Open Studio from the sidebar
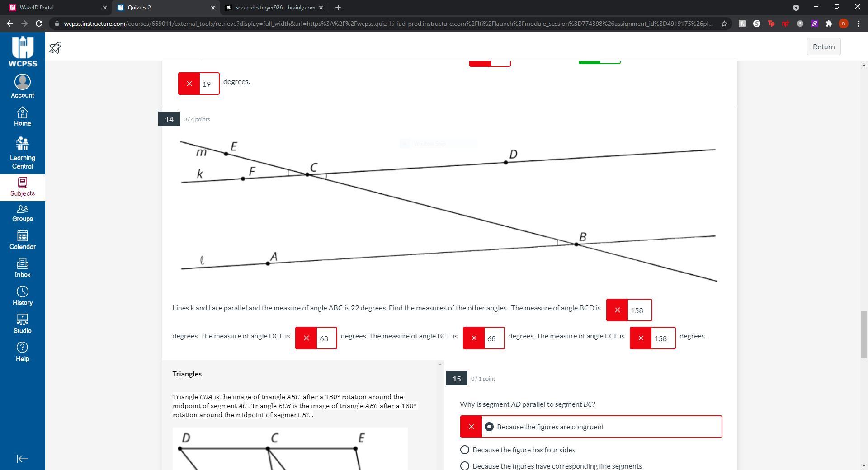The image size is (868, 470). (22, 324)
